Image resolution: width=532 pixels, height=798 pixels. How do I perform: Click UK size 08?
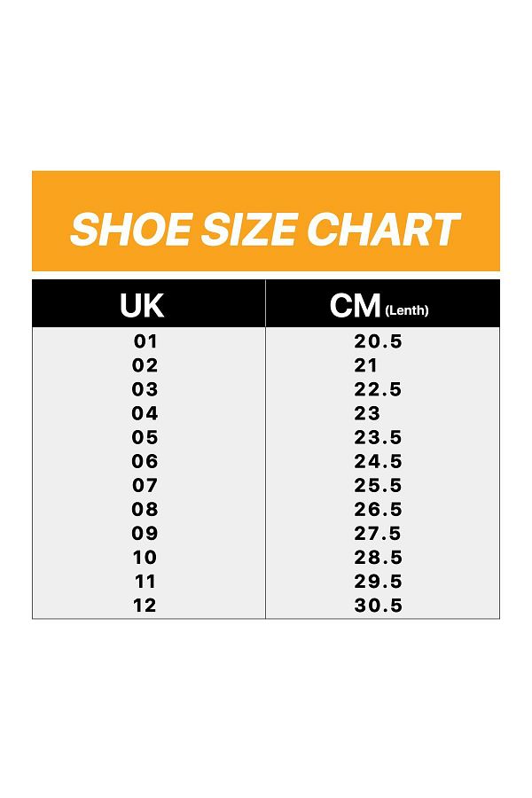(x=145, y=509)
